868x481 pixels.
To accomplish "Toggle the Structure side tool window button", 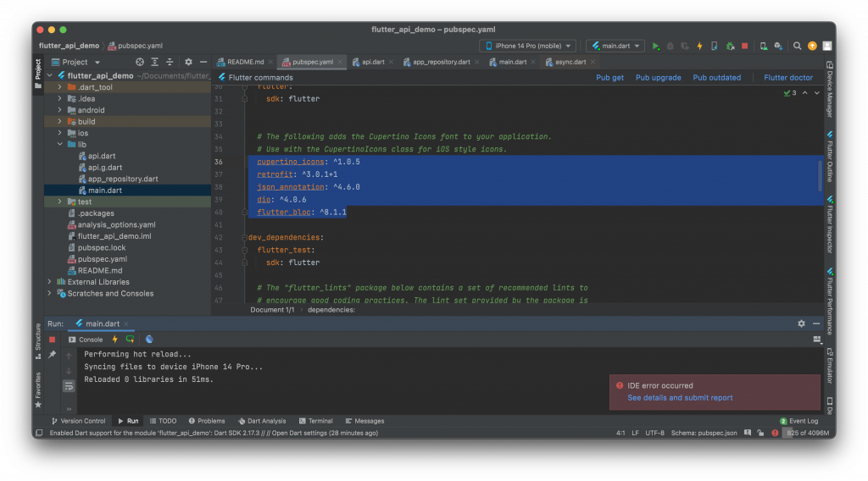I will tap(37, 341).
